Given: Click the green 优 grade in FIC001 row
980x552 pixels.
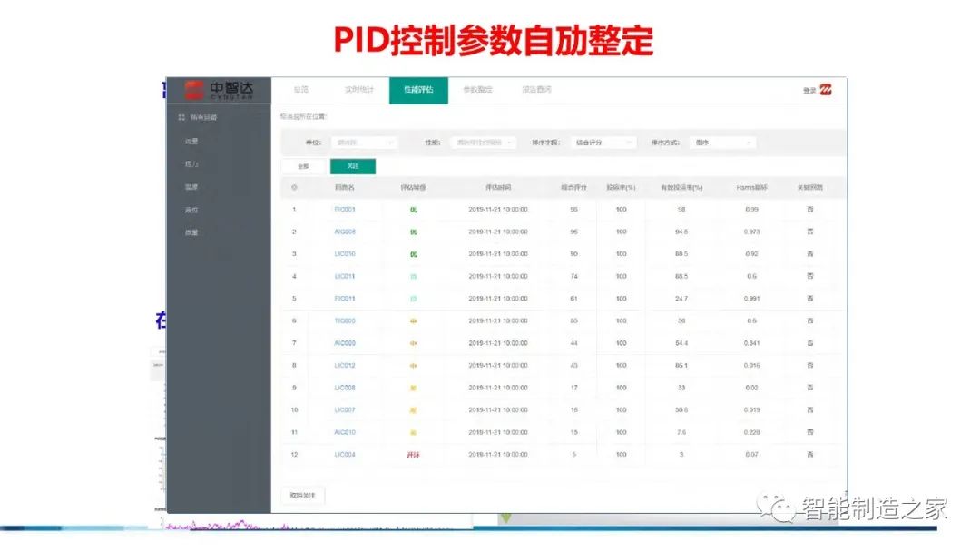Looking at the screenshot, I should (x=413, y=210).
